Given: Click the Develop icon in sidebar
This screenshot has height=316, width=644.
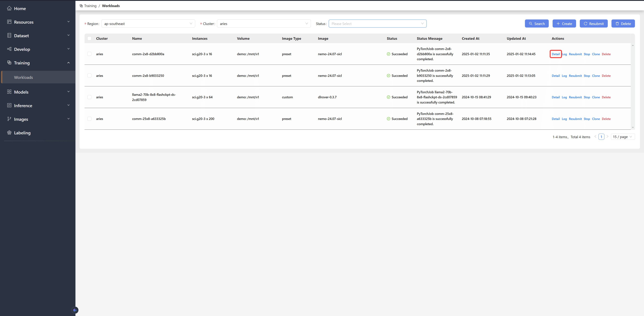Looking at the screenshot, I should [9, 49].
